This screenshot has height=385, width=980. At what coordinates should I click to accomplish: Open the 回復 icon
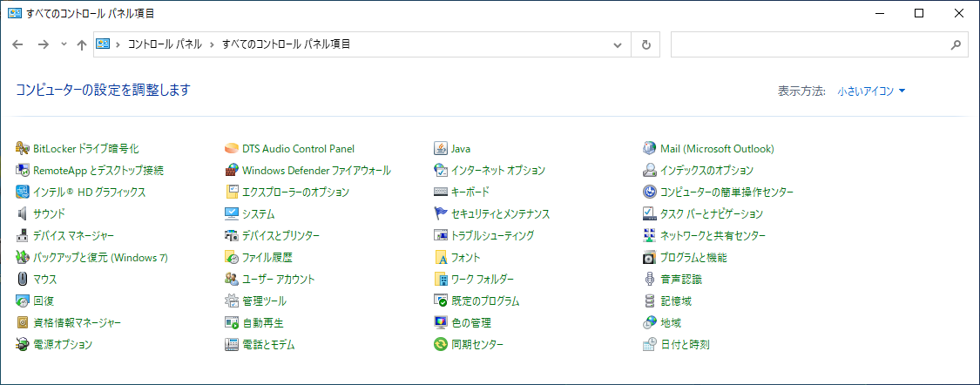(x=23, y=301)
